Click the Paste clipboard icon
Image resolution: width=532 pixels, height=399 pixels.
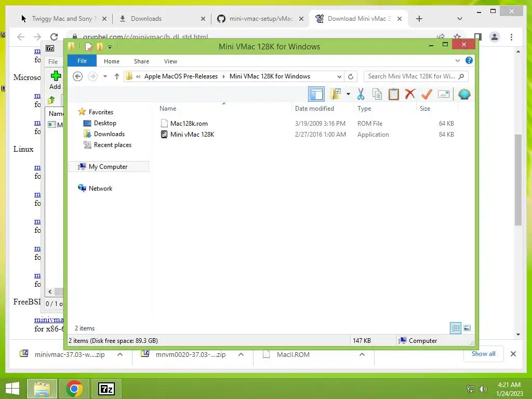point(394,95)
